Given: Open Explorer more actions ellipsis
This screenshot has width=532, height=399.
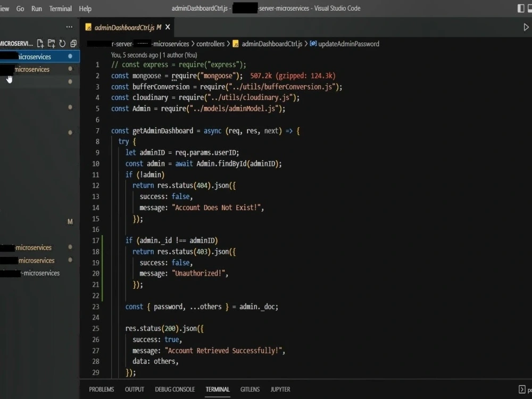Looking at the screenshot, I should tap(69, 27).
